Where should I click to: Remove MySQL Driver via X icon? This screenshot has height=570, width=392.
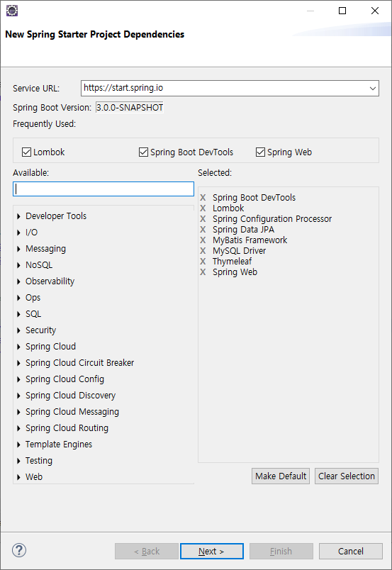[x=203, y=251]
